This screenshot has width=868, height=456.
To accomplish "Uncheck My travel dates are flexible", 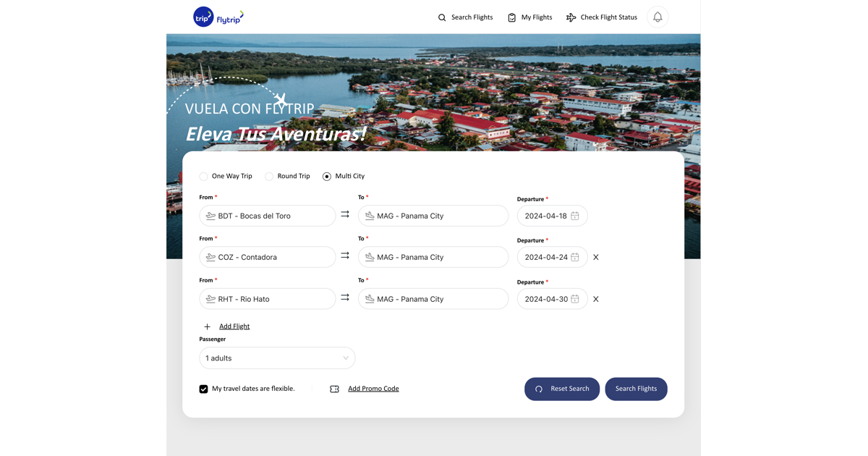I will click(203, 389).
